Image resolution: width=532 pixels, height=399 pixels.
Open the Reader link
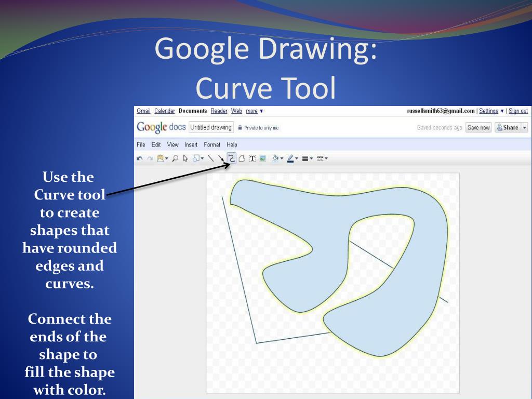coord(219,111)
